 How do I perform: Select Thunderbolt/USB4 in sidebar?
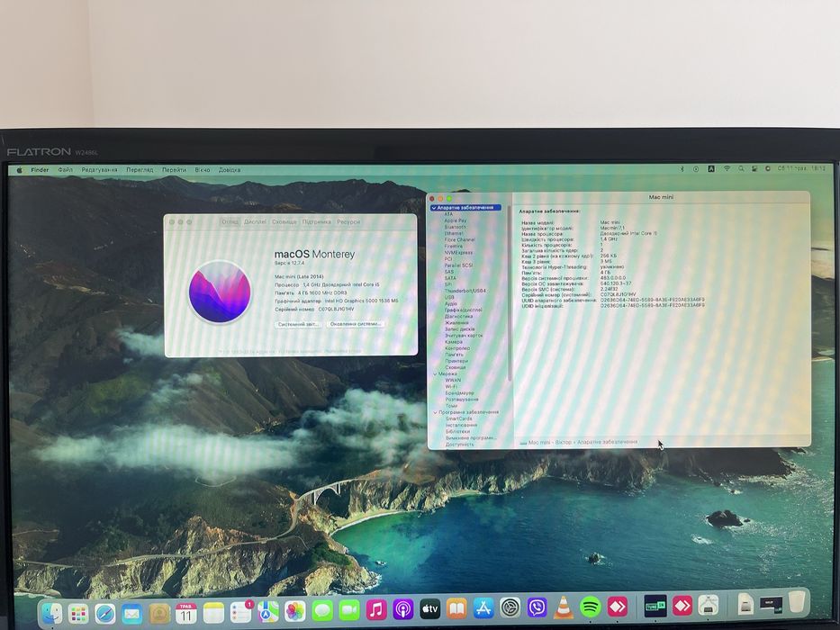(x=465, y=291)
